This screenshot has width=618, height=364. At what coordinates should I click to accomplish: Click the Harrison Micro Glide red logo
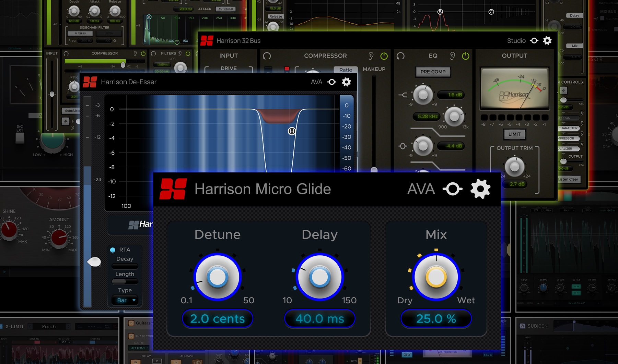coord(173,189)
